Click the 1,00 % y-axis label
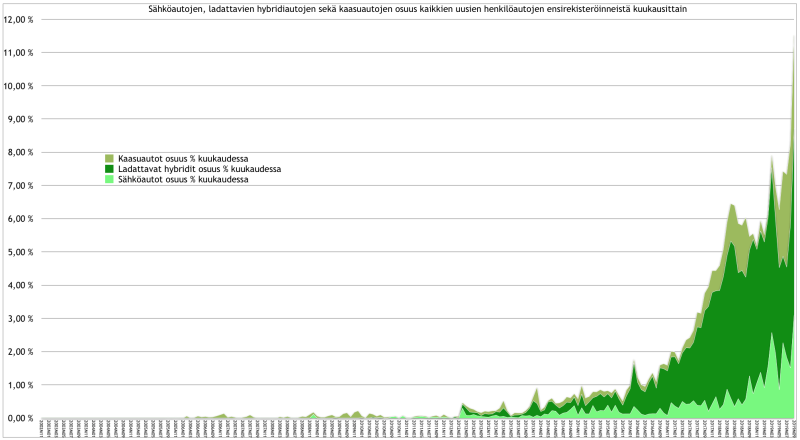800x440 pixels. click(21, 385)
